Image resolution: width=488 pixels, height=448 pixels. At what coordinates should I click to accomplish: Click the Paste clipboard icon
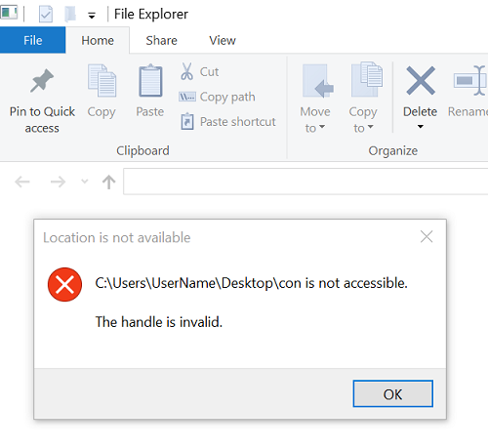[150, 81]
